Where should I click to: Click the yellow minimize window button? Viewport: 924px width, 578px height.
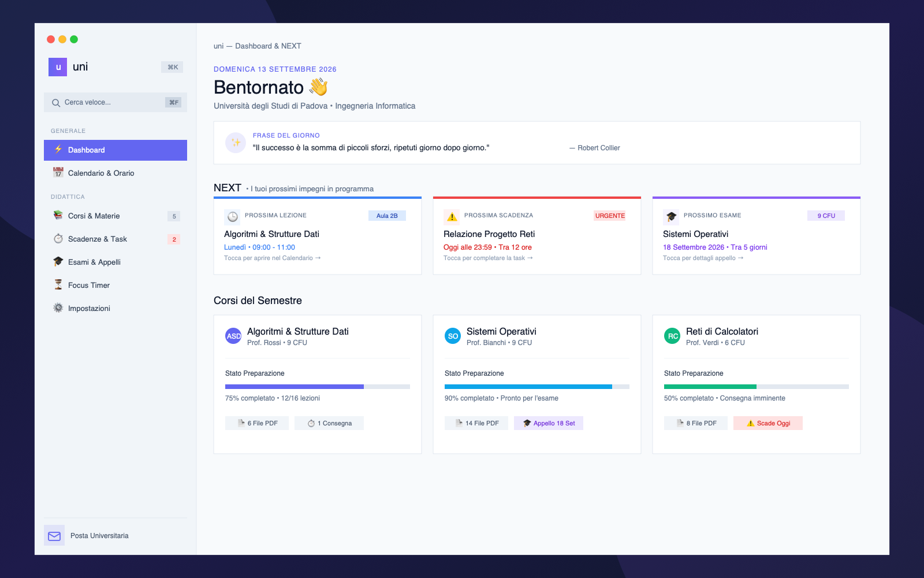point(62,39)
